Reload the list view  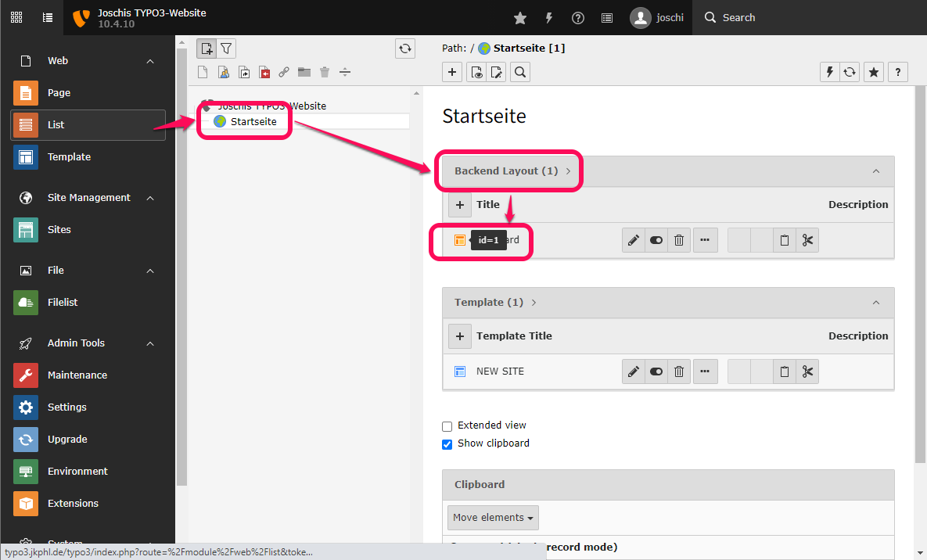click(850, 71)
